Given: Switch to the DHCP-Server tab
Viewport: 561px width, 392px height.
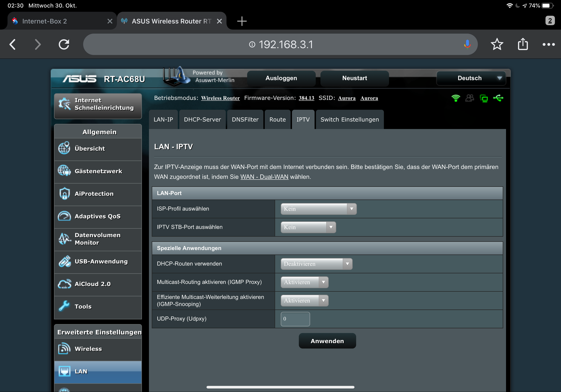Looking at the screenshot, I should click(202, 120).
